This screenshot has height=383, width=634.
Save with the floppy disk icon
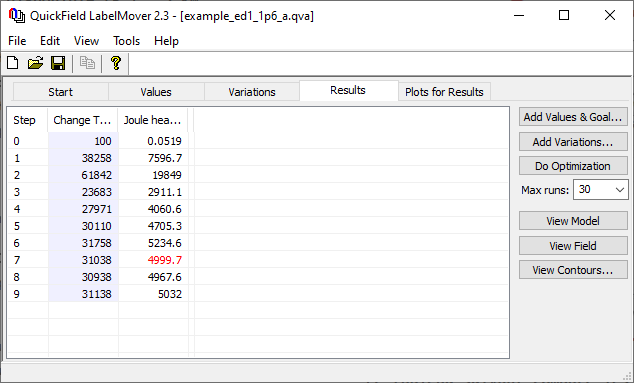coord(58,63)
